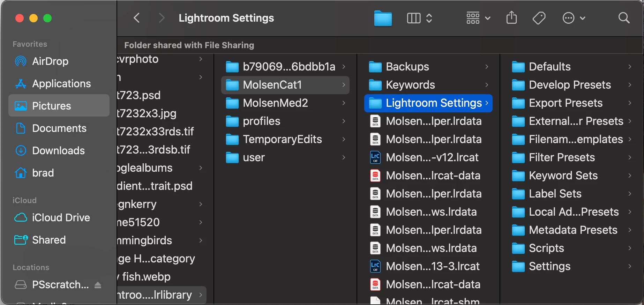Open the brad home folder
This screenshot has height=305, width=644.
59,173
